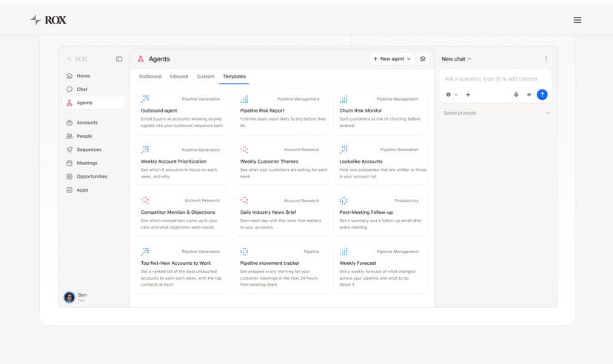
Task: Collapse the sidebar panel icon
Action: [x=119, y=59]
